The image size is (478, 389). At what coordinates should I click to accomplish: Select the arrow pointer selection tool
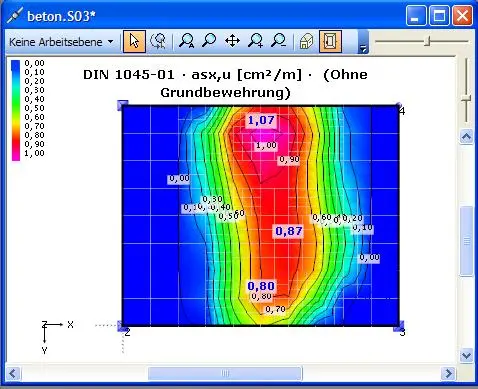coord(134,42)
